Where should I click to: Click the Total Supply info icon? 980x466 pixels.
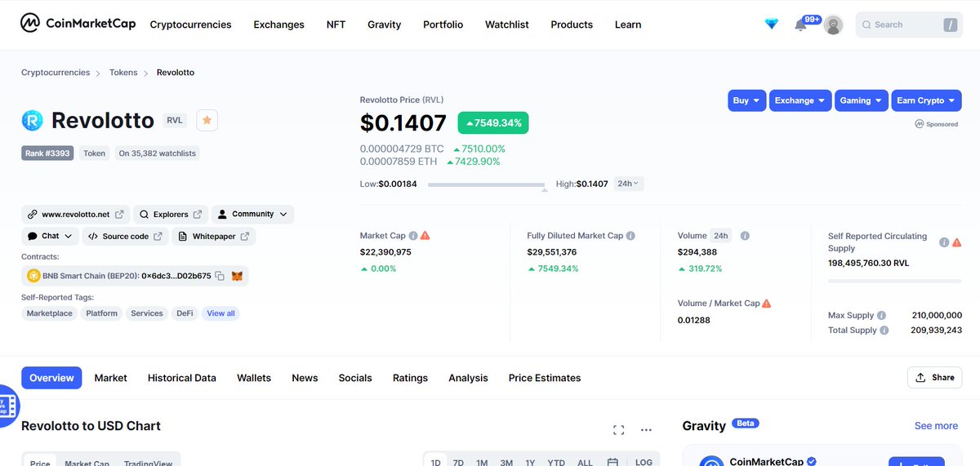[884, 331]
